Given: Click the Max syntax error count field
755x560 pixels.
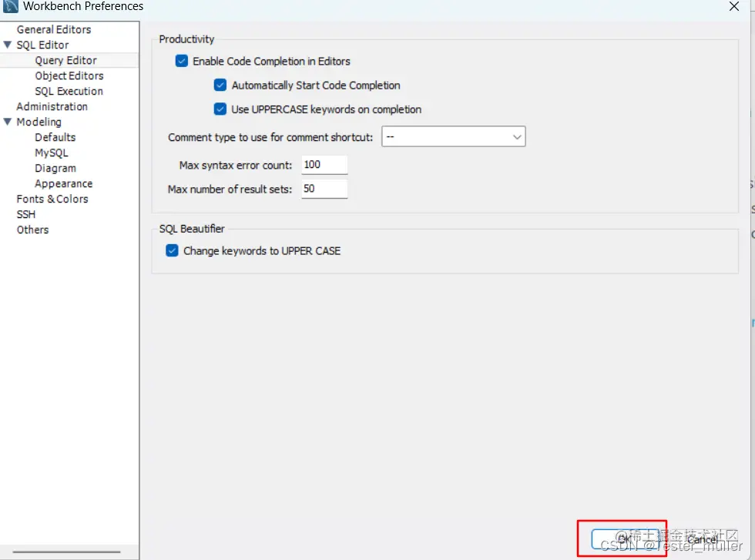Looking at the screenshot, I should click(x=324, y=165).
